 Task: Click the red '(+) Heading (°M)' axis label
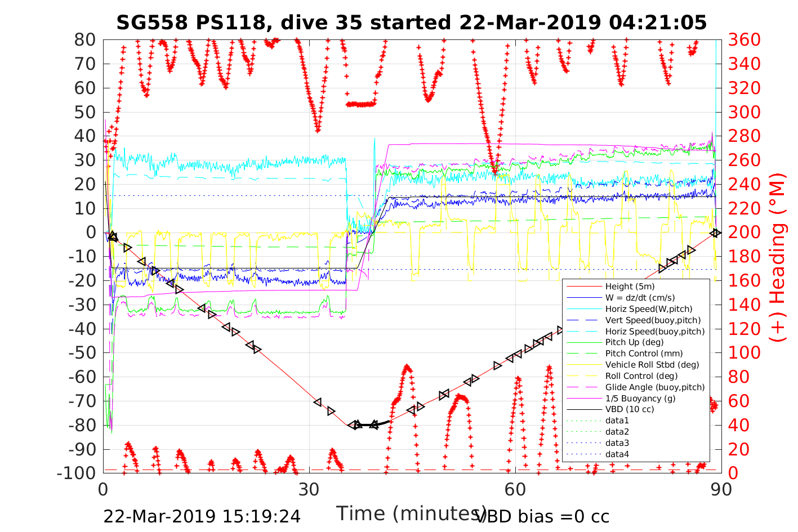pyautogui.click(x=777, y=256)
